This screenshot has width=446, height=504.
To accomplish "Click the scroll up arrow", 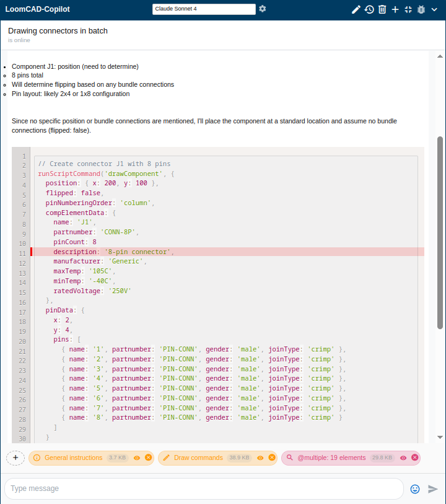I will point(440,56).
